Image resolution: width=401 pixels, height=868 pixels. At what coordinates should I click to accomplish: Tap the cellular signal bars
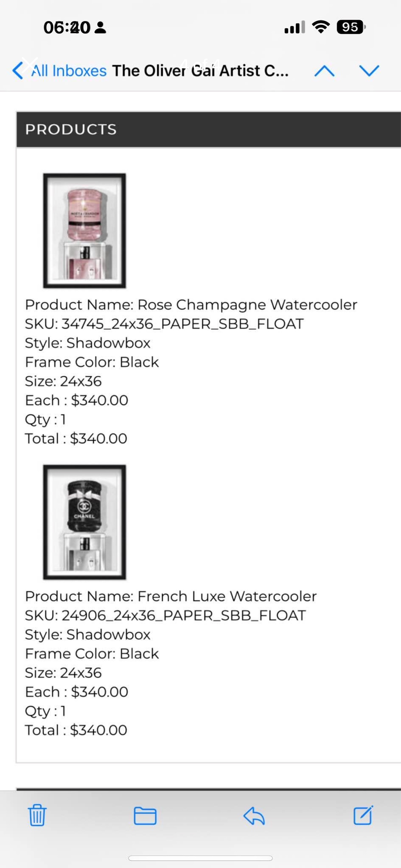tap(295, 27)
